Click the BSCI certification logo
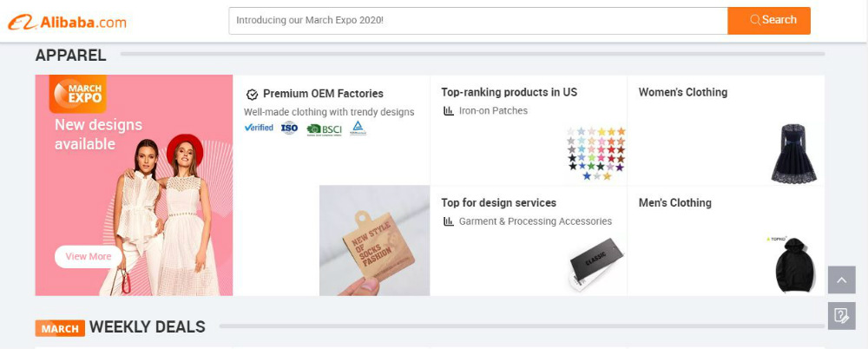The image size is (868, 349). [x=325, y=129]
